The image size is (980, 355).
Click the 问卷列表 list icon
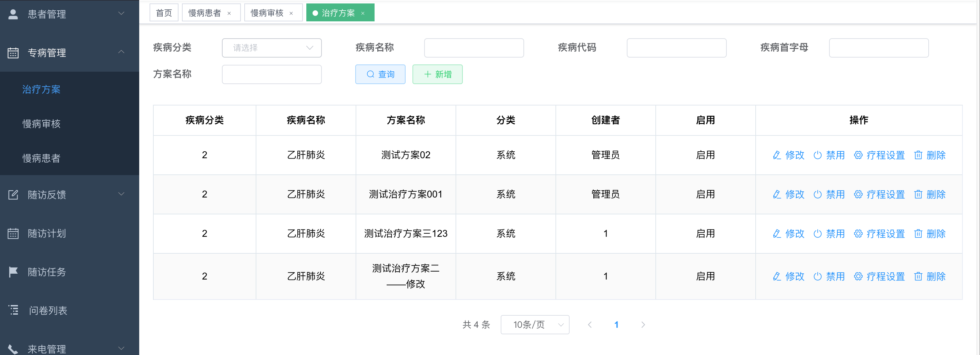coord(14,310)
